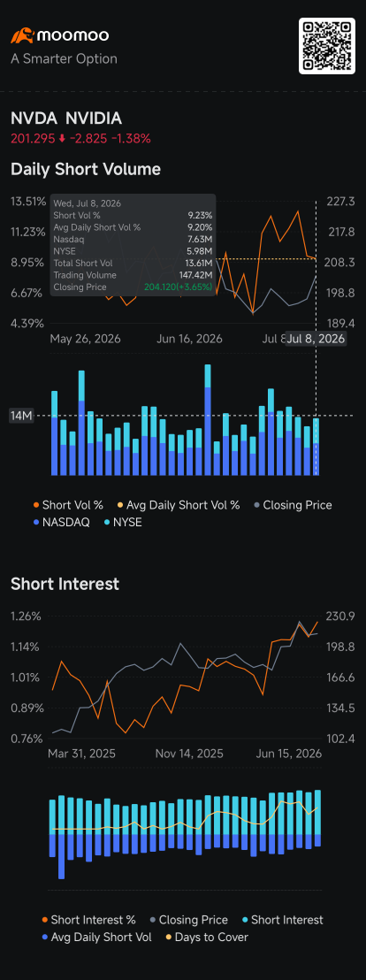Image resolution: width=366 pixels, height=980 pixels.
Task: Click the Jun 16, 2026 axis date
Action: click(189, 339)
